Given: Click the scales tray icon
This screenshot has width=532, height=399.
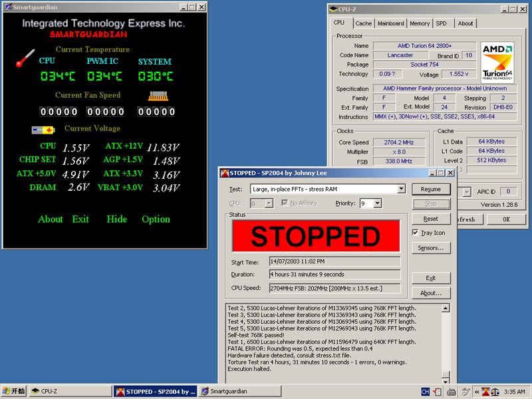Looking at the screenshot, I should [x=495, y=392].
